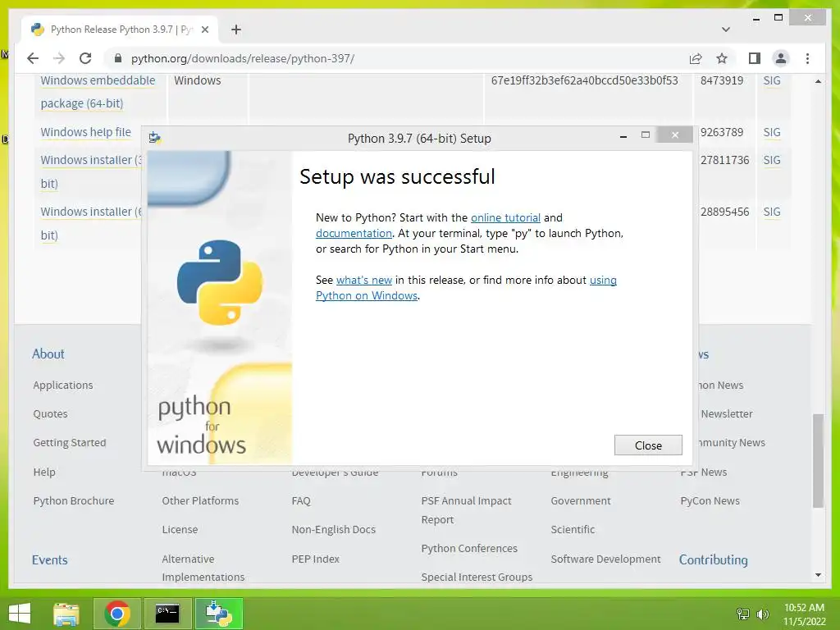Click the volume speaker tray icon
Screen dimensions: 840x630
762,614
